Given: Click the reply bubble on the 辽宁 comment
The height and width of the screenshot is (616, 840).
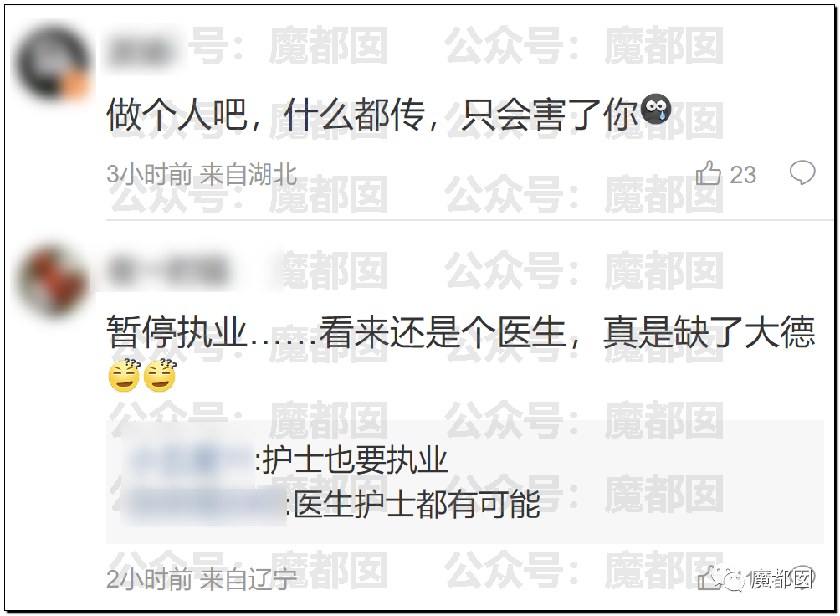Looking at the screenshot, I should pos(803,578).
